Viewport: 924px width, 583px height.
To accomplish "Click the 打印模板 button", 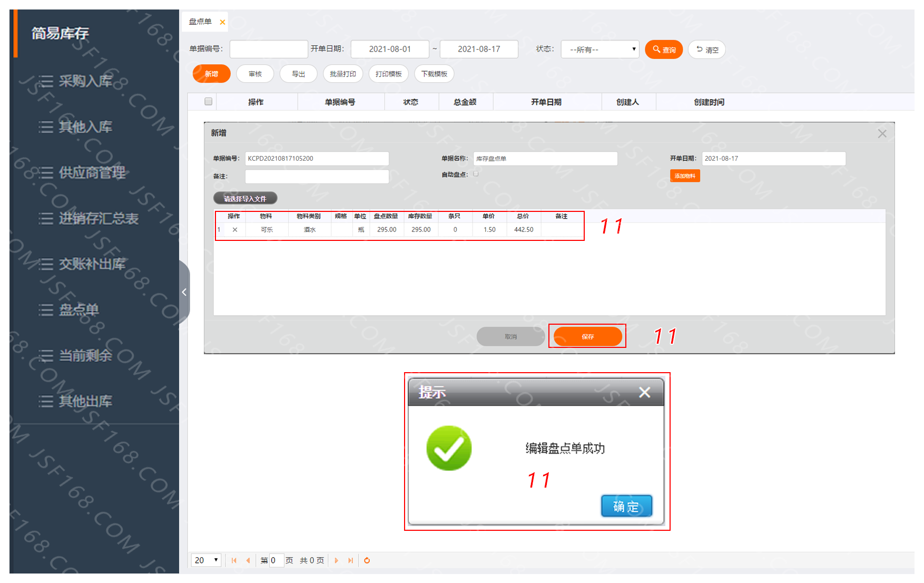I will (389, 74).
